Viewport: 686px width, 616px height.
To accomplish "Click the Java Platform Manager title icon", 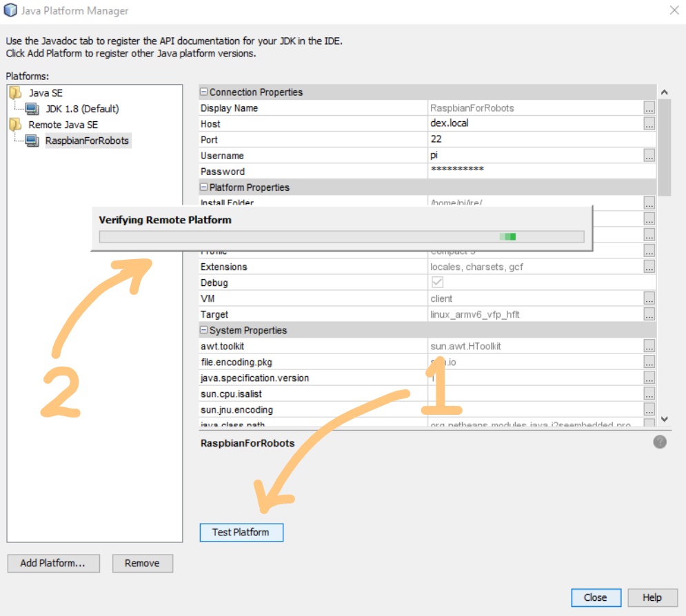I will point(10,10).
